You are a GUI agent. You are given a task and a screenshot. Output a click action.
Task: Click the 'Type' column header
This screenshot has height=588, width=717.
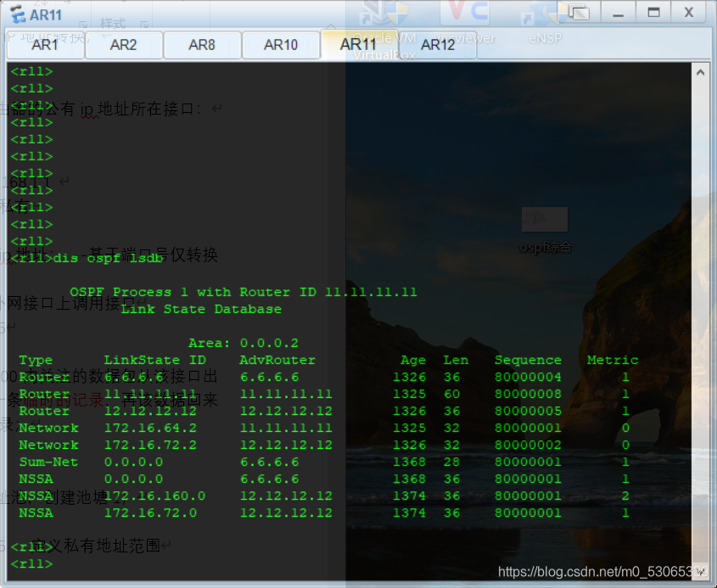coord(36,361)
